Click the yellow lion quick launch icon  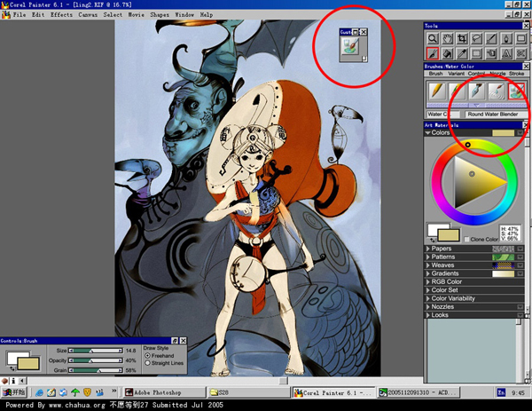[87, 392]
